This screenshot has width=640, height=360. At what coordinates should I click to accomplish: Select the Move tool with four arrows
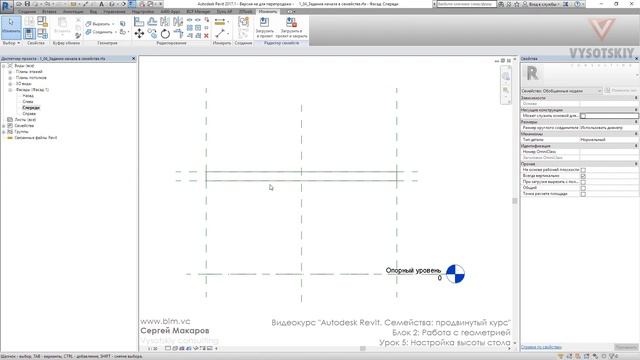[139, 33]
